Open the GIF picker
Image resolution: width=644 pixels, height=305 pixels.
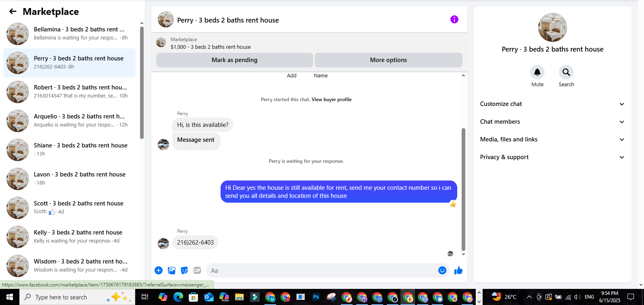click(x=197, y=270)
